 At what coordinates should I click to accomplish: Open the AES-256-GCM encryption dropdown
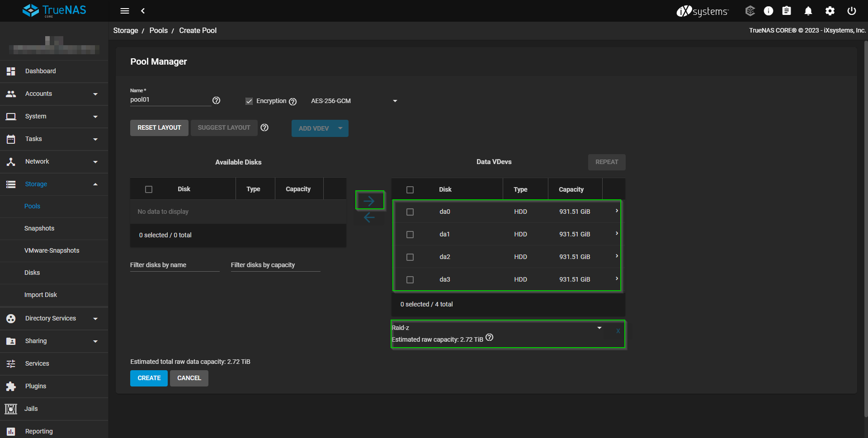point(354,101)
